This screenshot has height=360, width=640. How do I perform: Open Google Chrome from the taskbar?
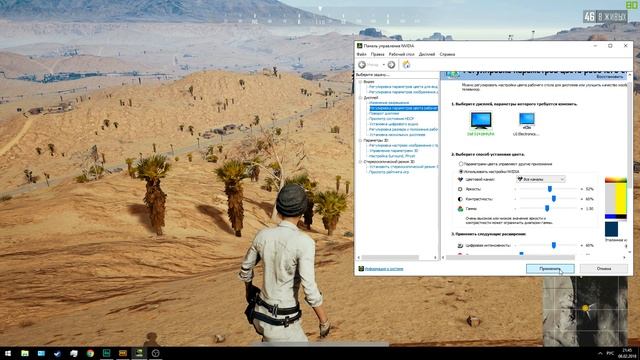tap(90, 353)
